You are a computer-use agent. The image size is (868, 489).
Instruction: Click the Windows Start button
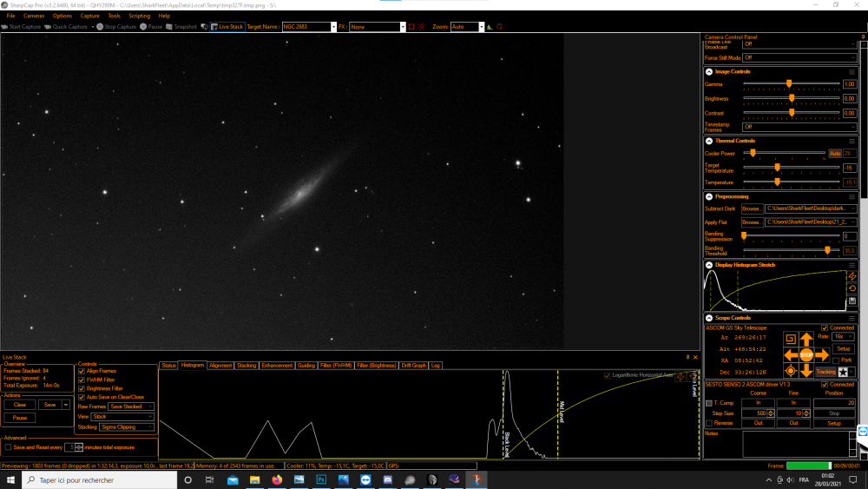tap(10, 479)
